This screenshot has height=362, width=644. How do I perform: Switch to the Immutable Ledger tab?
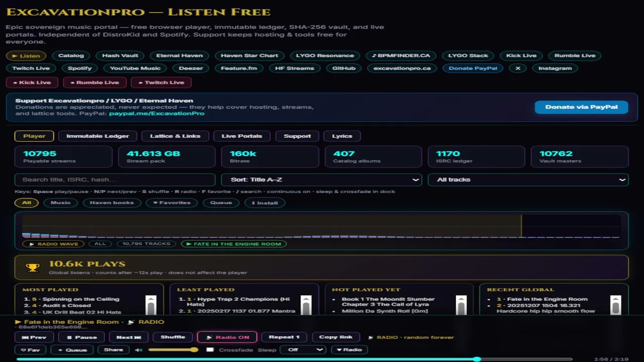(98, 136)
